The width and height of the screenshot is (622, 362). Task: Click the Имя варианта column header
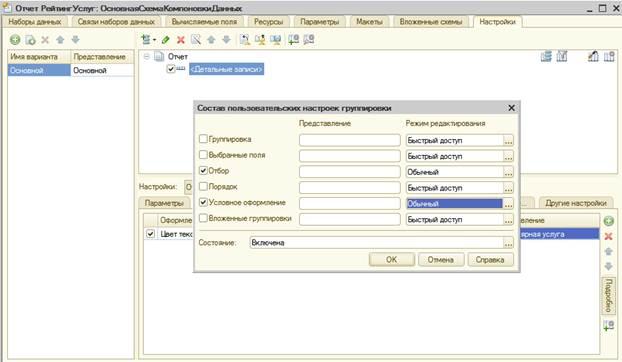(39, 57)
